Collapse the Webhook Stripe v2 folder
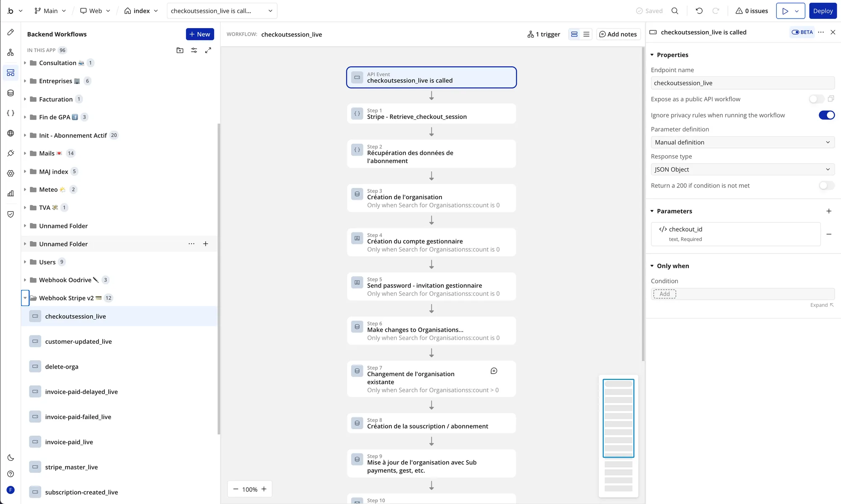841x504 pixels. tap(25, 298)
